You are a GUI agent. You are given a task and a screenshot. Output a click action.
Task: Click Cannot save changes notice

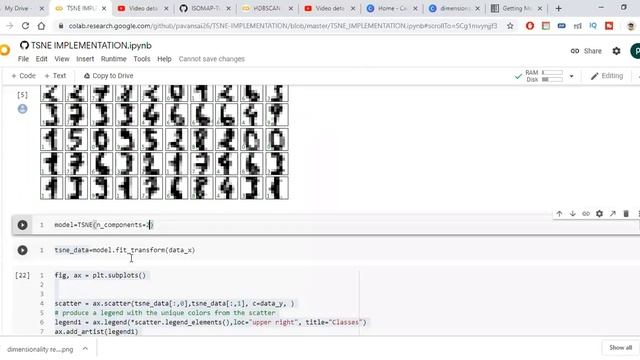tap(211, 59)
